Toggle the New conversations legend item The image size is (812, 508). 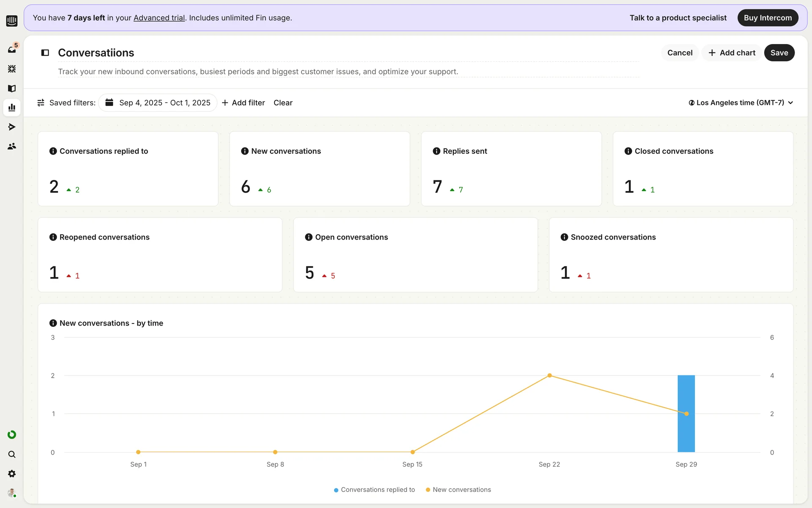(x=458, y=490)
